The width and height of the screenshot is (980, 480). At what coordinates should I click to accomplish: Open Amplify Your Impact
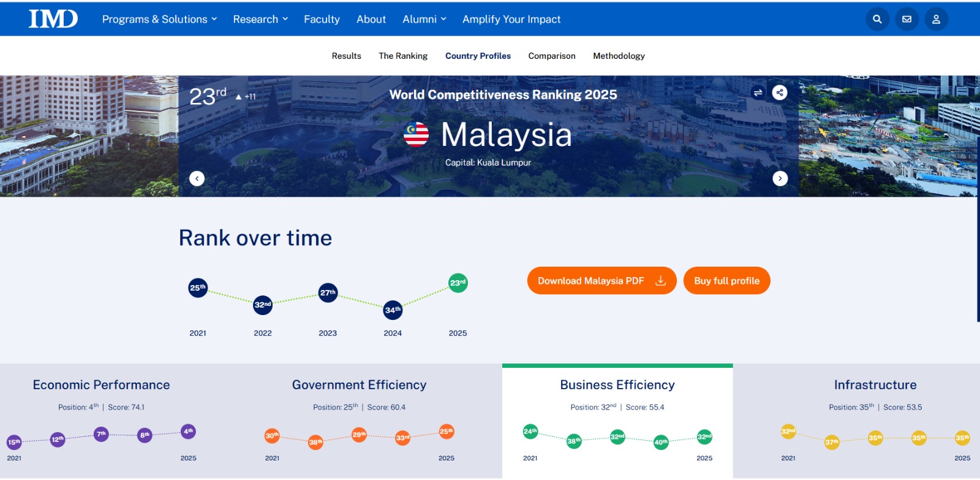511,19
